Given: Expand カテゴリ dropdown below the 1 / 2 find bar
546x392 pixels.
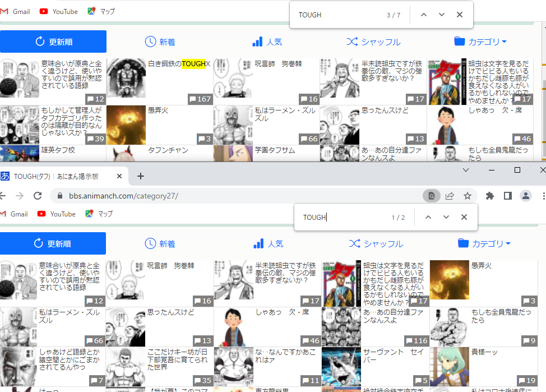Looking at the screenshot, I should [x=484, y=244].
